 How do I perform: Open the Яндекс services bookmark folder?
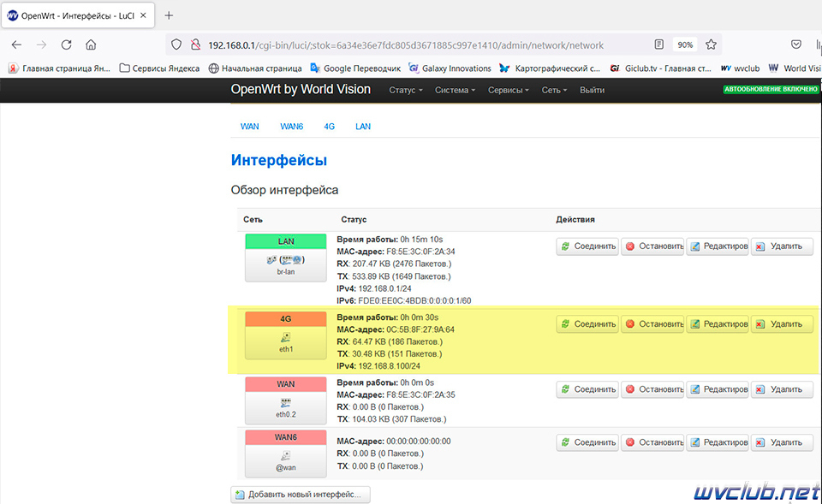tap(159, 68)
